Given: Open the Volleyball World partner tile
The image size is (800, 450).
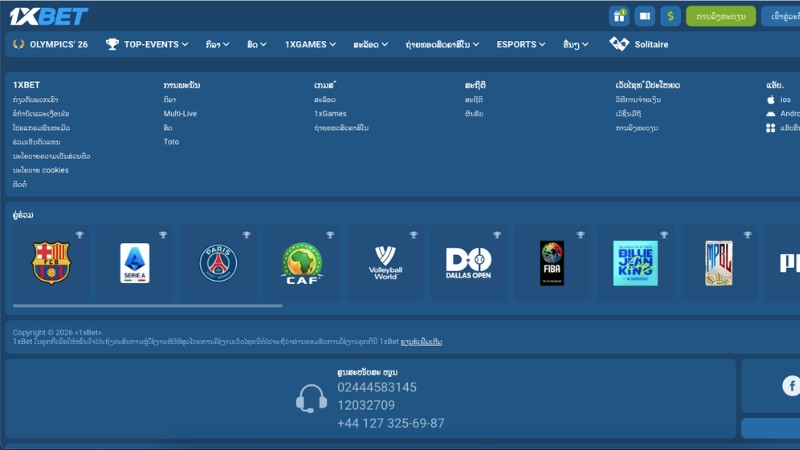Looking at the screenshot, I should click(x=385, y=263).
